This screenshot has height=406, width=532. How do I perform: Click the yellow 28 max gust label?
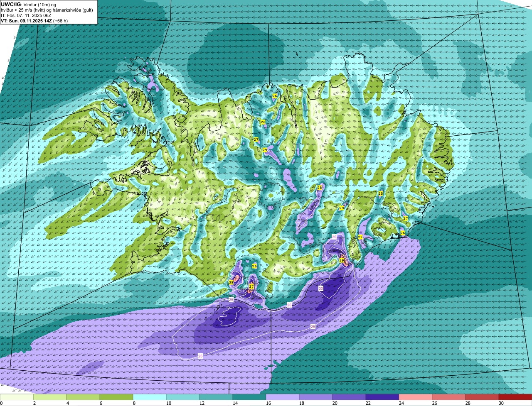(320, 188)
